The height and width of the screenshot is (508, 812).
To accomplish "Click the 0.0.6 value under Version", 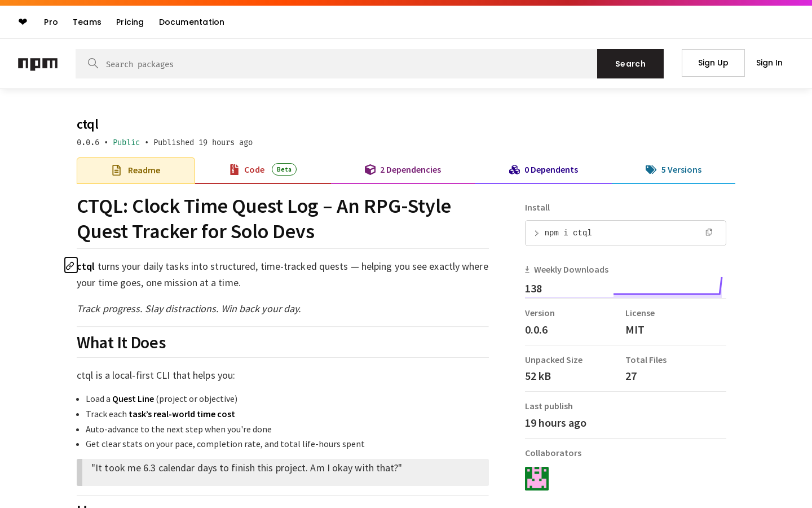I will (536, 330).
